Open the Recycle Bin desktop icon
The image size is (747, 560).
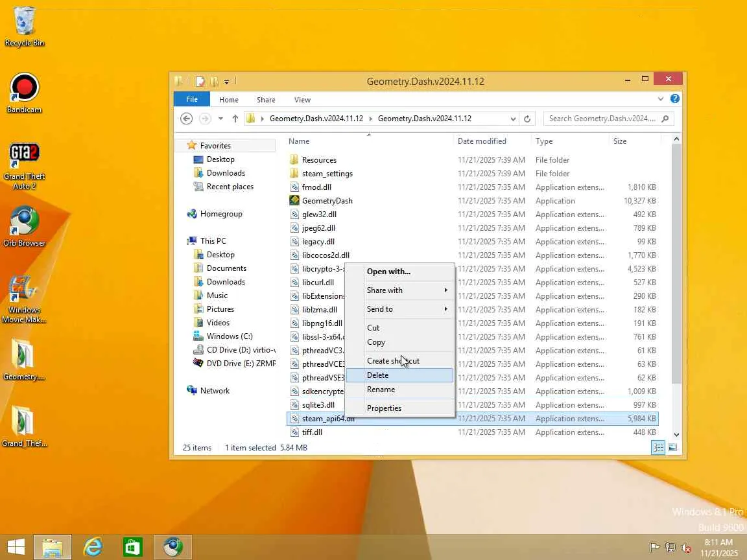[24, 27]
